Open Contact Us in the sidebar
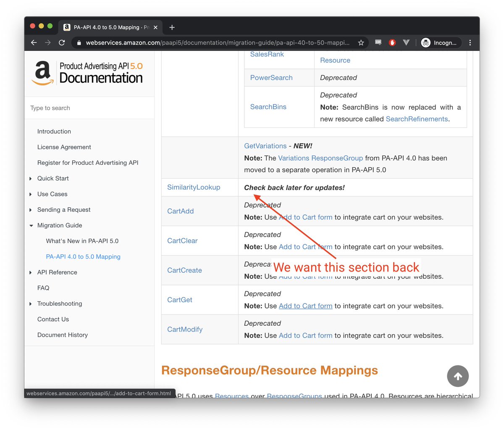The image size is (504, 430). click(x=53, y=319)
